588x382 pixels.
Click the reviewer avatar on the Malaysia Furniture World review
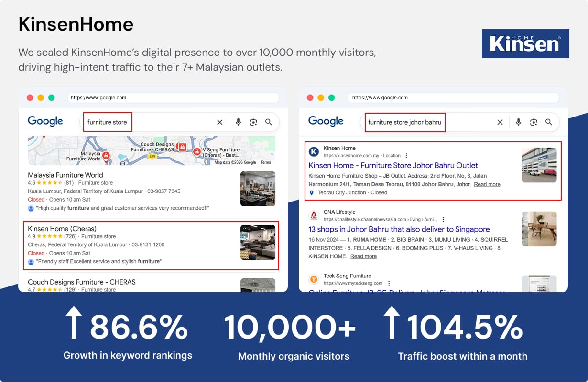tap(31, 208)
